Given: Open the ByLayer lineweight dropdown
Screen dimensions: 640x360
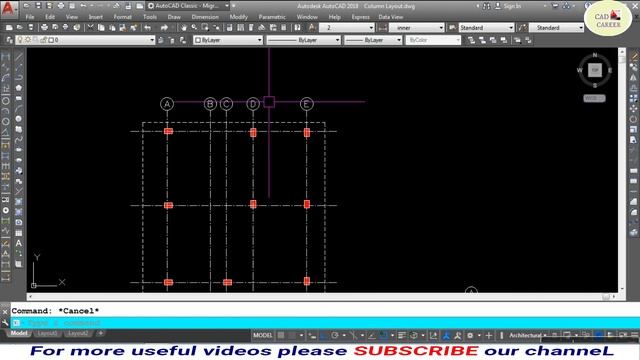Looking at the screenshot, I should coord(373,40).
